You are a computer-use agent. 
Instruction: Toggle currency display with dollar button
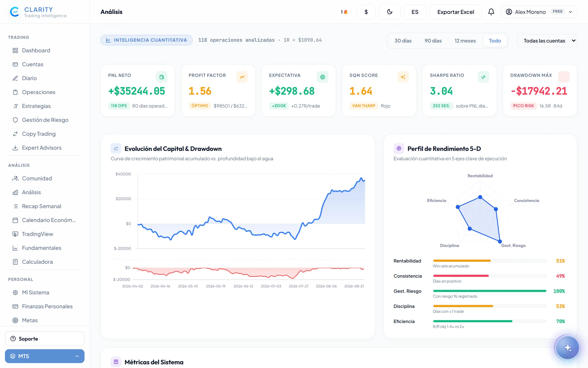pos(366,12)
